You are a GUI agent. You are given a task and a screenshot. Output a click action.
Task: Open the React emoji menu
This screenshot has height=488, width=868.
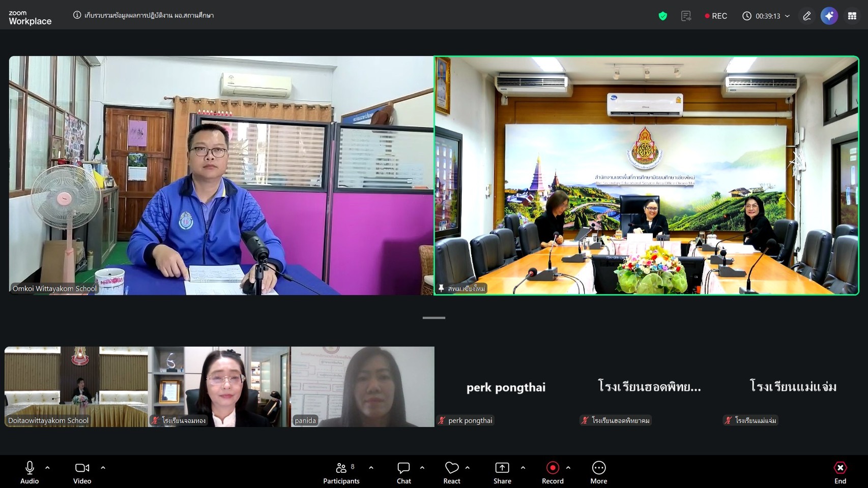(451, 472)
